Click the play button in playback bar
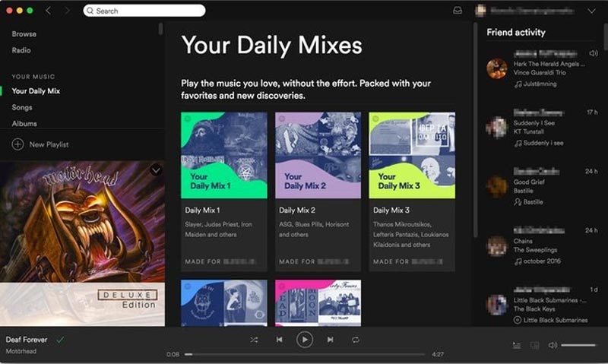Image resolution: width=608 pixels, height=364 pixels. tap(305, 340)
